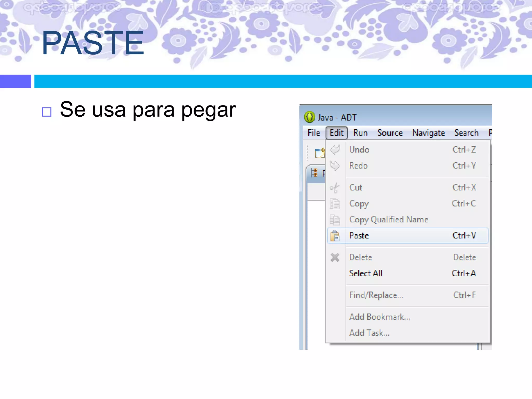Click the PASTE slide heading
The width and height of the screenshot is (532, 399).
click(x=93, y=43)
